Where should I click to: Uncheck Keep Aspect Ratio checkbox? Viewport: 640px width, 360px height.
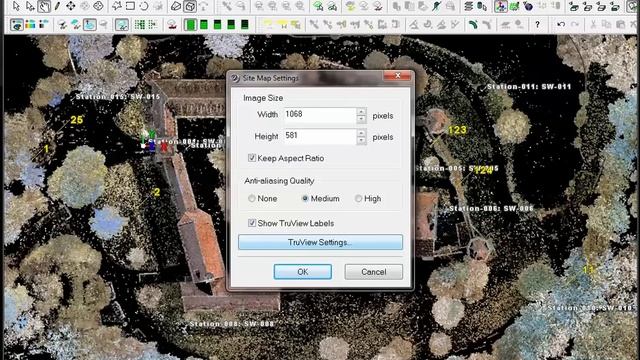click(252, 158)
